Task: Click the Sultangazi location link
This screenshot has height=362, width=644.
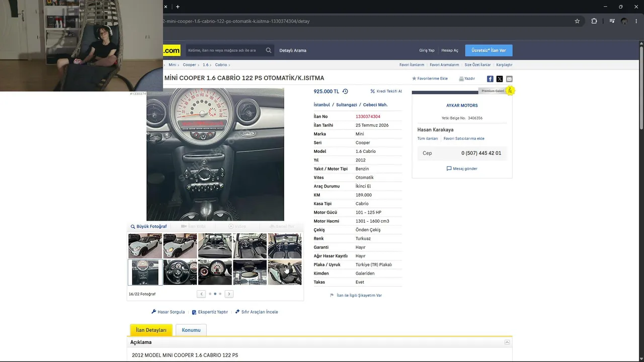Action: click(x=347, y=105)
